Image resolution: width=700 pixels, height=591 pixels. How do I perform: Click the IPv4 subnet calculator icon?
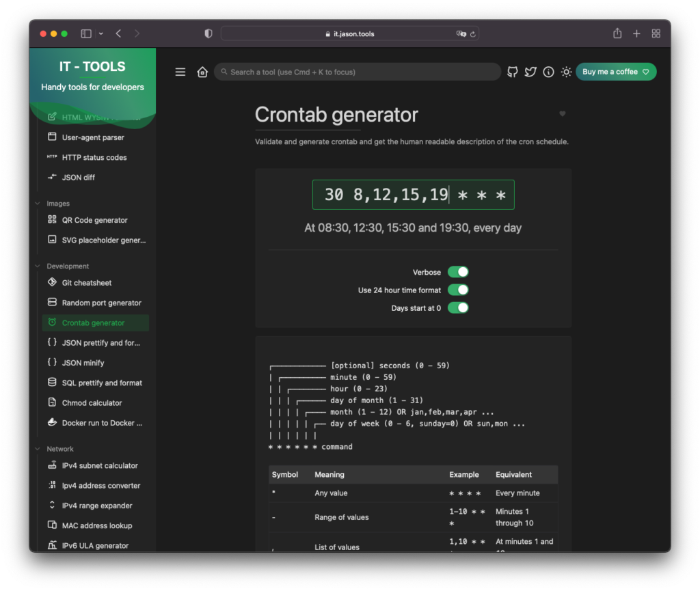click(x=52, y=465)
